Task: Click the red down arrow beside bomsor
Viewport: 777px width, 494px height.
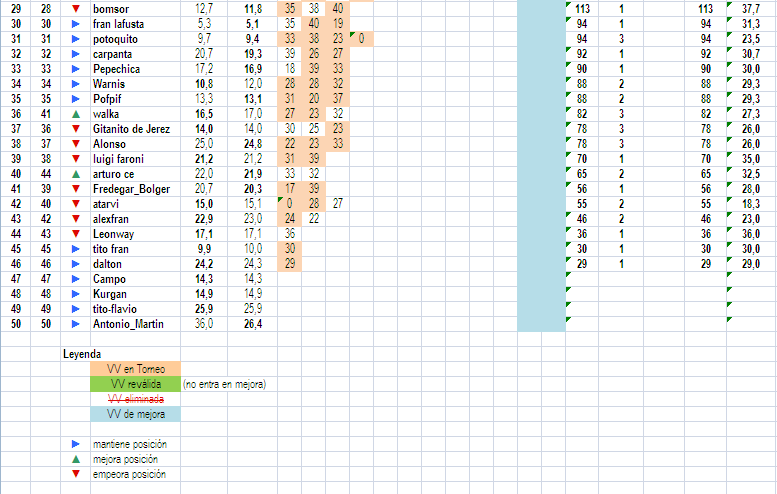Action: [x=76, y=9]
